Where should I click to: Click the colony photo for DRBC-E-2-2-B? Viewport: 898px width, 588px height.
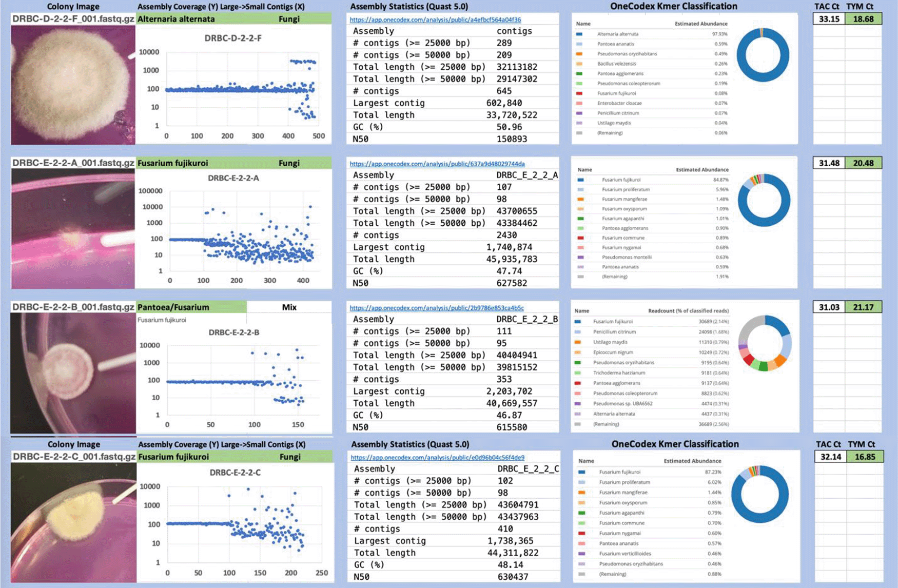[73, 373]
